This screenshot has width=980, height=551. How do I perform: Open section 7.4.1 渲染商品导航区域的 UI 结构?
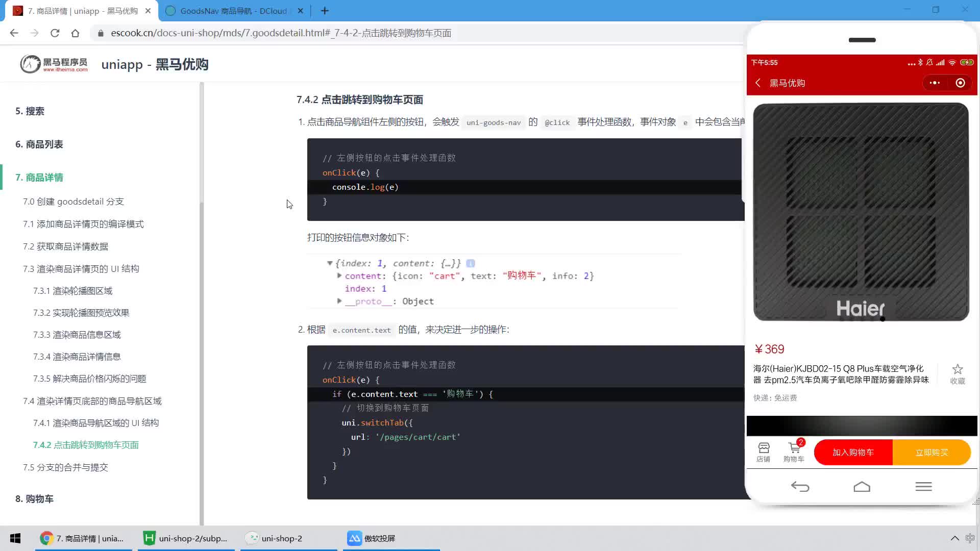[96, 423]
